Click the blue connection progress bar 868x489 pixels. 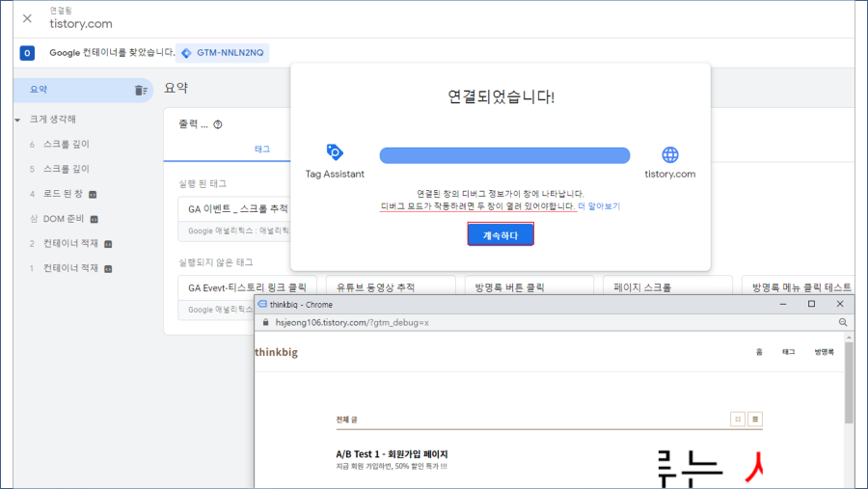click(x=504, y=155)
